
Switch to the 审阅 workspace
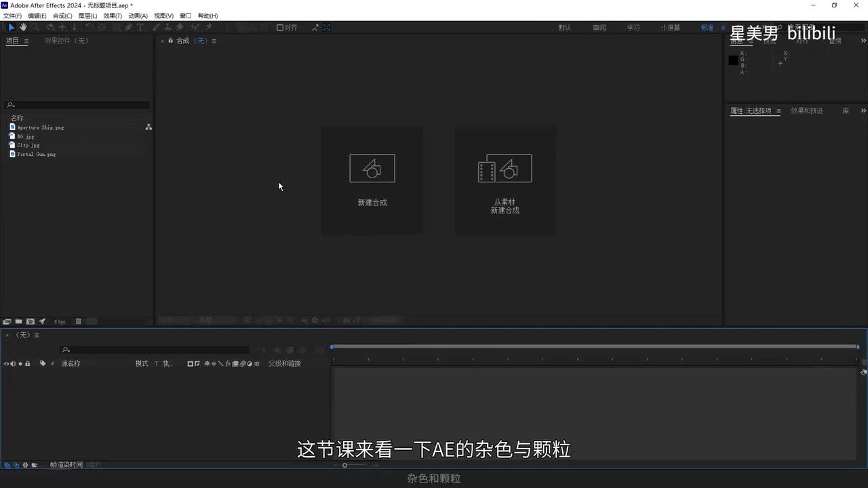599,28
